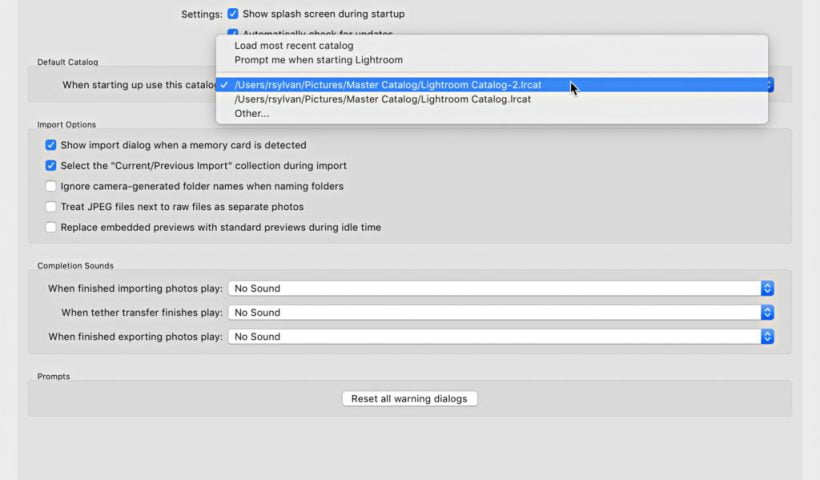
Task: Click the tether transfer sound stepper arrows
Action: pos(767,312)
